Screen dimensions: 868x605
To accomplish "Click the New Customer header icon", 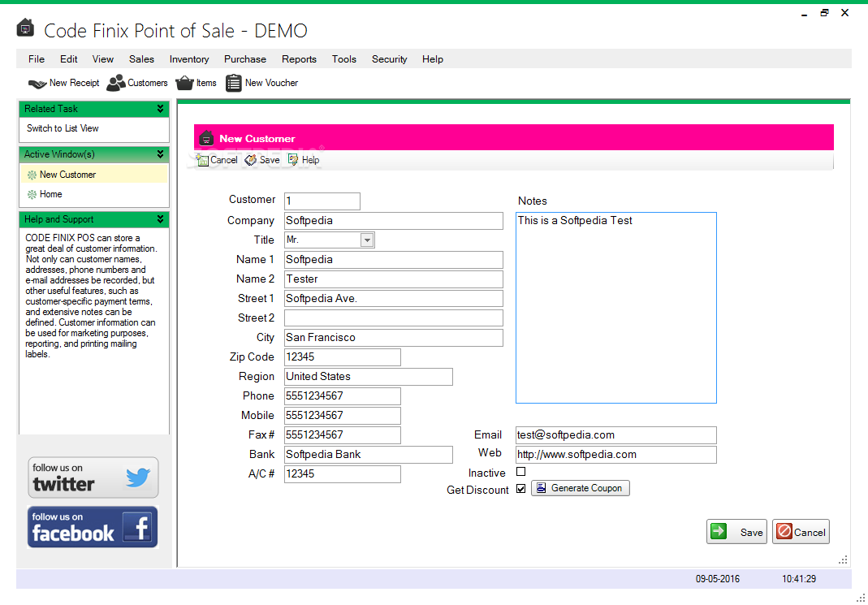I will click(206, 138).
